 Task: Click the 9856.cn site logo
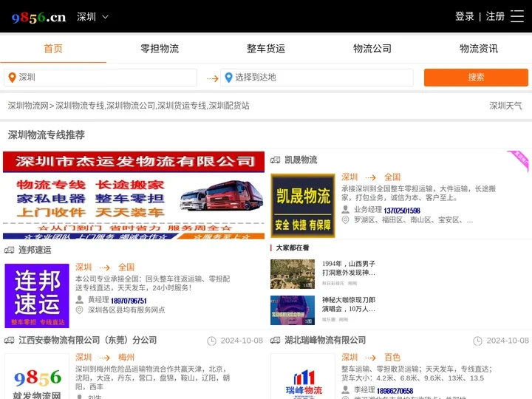[x=38, y=17]
